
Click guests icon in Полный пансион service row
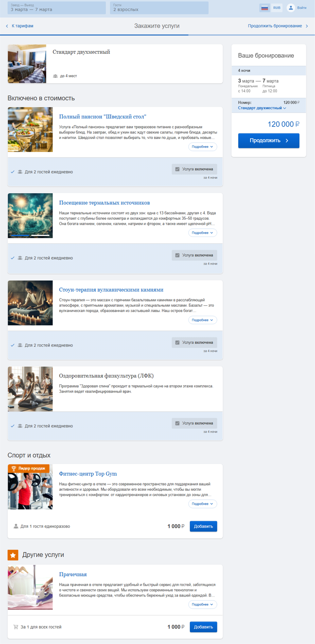(x=20, y=172)
